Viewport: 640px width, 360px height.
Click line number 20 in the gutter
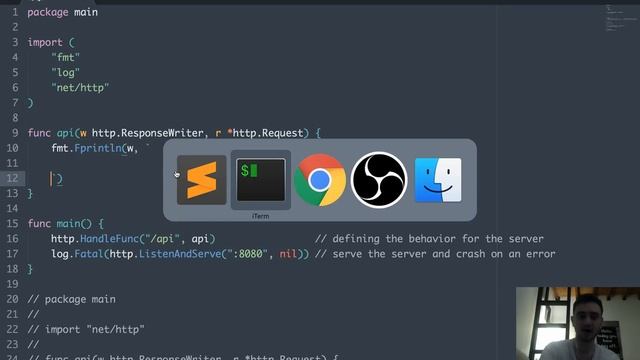[12, 299]
